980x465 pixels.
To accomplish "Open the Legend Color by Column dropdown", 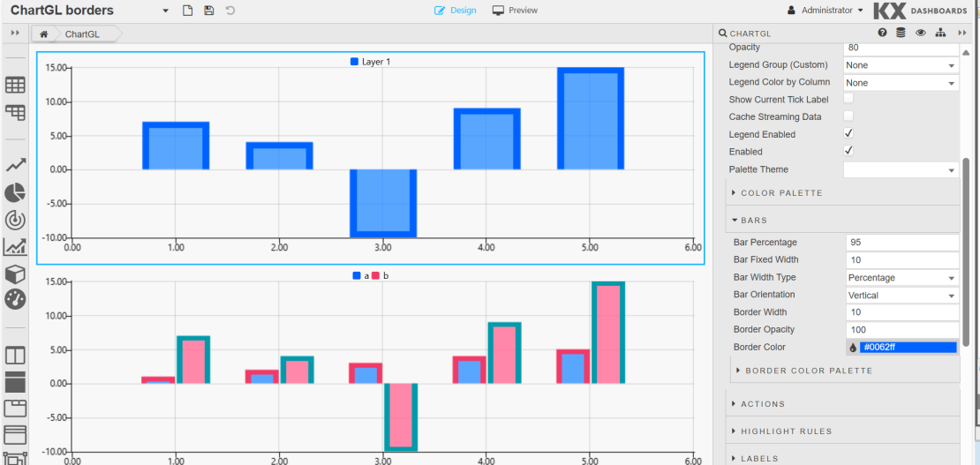I will [x=901, y=82].
